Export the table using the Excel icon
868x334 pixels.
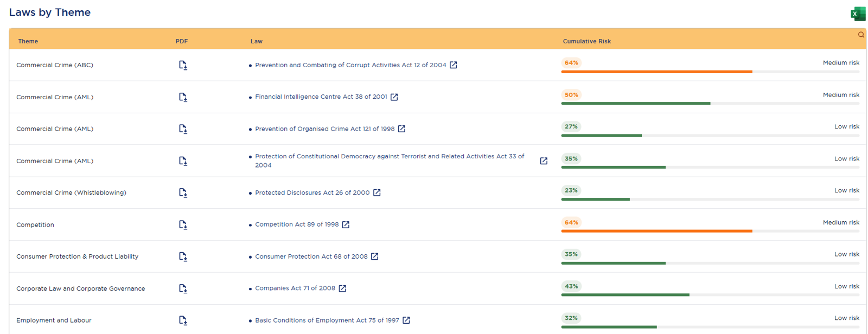tap(858, 14)
